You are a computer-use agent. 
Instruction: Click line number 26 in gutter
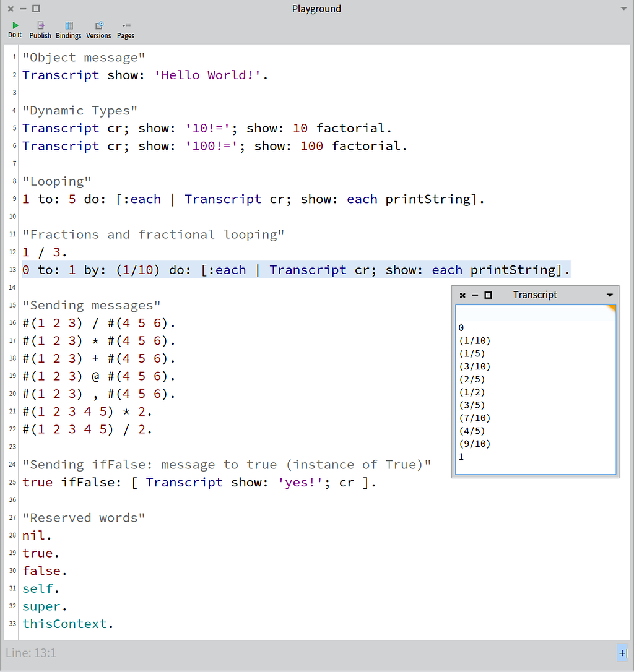click(12, 500)
